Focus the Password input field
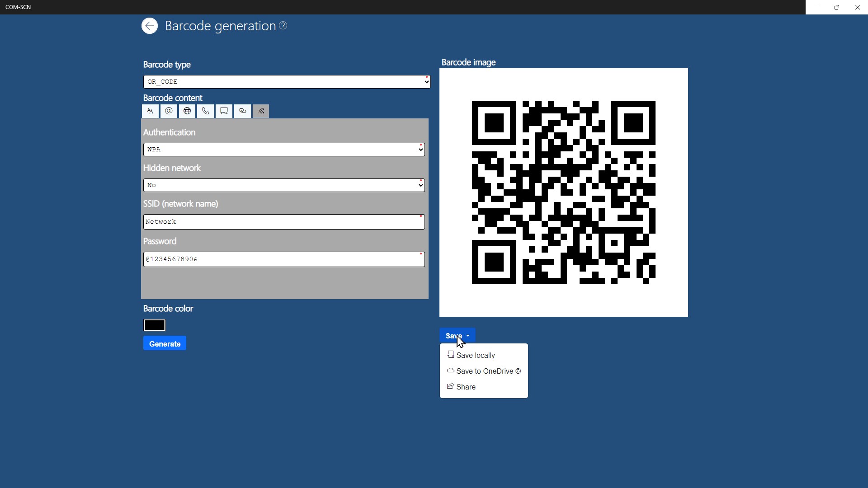The image size is (868, 488). 284,259
